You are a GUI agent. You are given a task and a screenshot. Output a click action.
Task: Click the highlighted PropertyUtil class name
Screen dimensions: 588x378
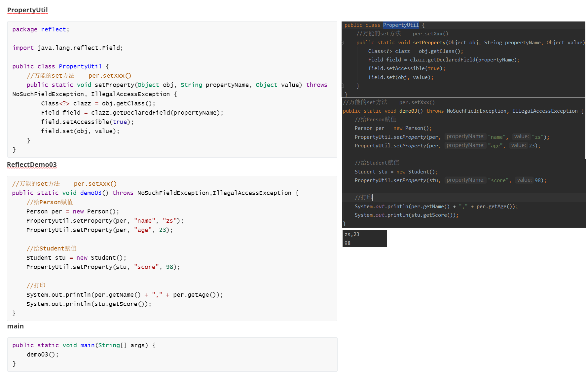click(401, 25)
